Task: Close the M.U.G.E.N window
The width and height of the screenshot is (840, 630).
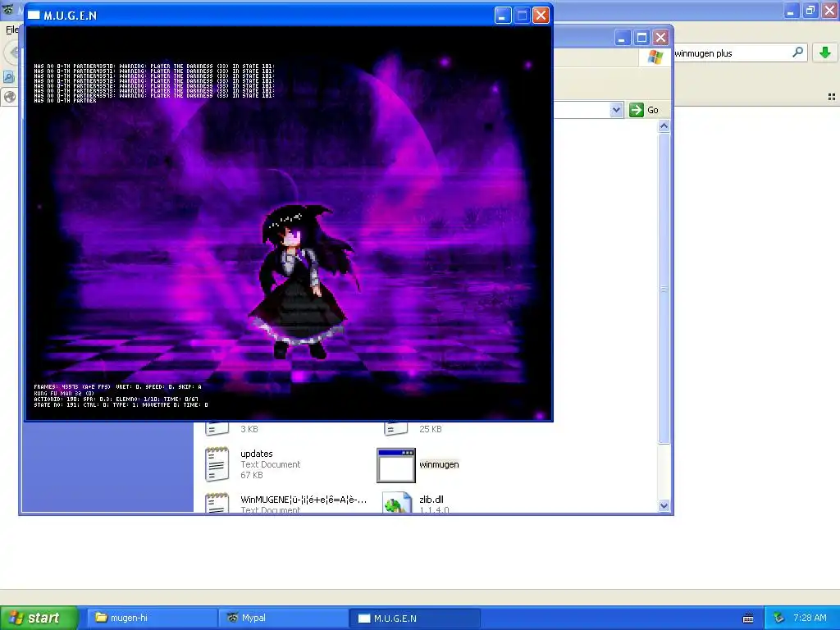Action: [x=541, y=15]
